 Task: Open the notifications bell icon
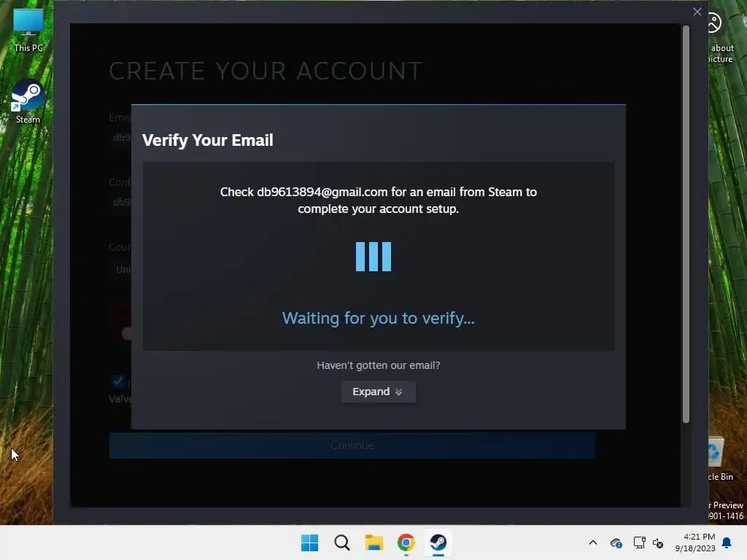coord(727,542)
